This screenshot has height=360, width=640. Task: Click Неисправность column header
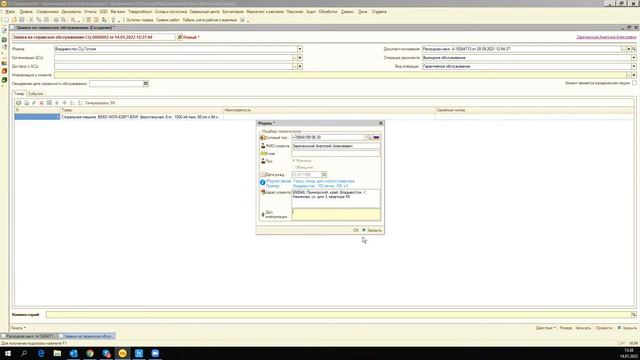pyautogui.click(x=329, y=110)
